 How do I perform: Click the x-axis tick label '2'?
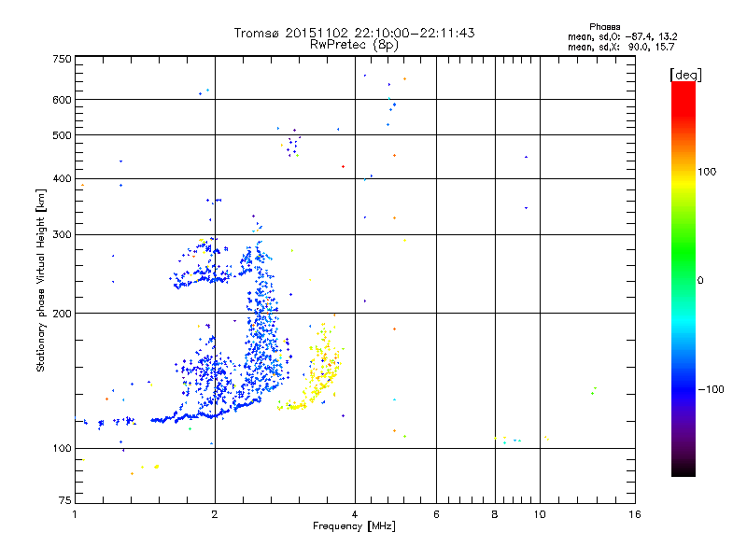(x=215, y=514)
